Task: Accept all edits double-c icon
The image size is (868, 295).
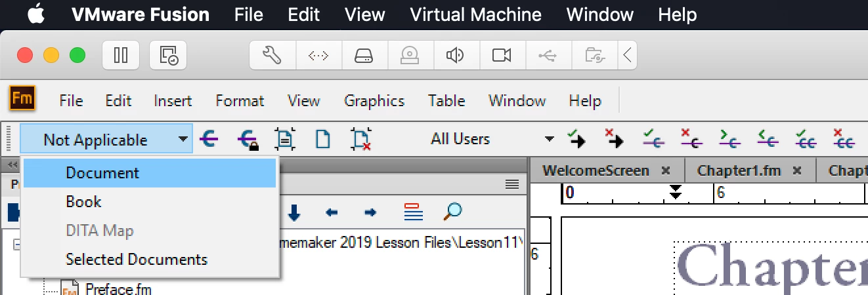Action: point(806,138)
